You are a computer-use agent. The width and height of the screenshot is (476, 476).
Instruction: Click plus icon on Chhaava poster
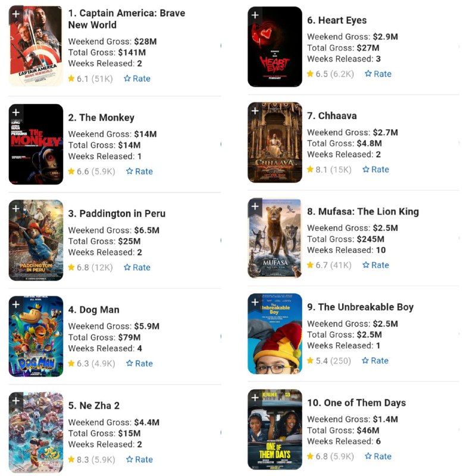(x=255, y=111)
